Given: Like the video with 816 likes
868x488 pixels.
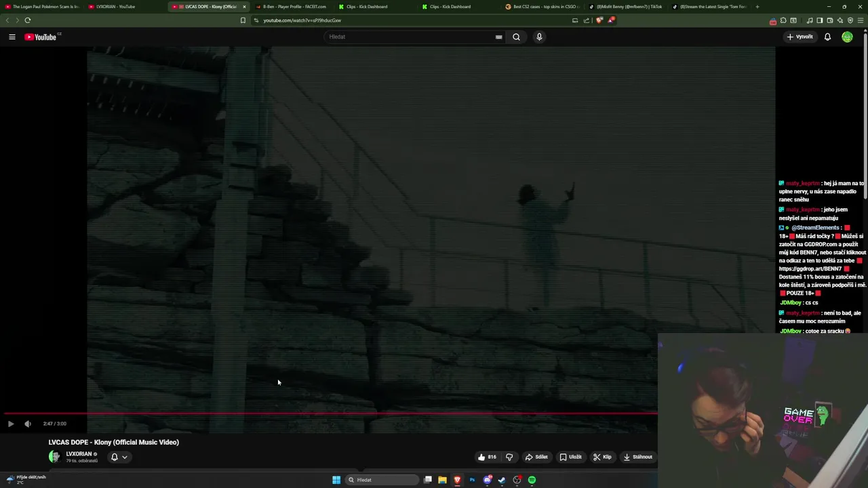Looking at the screenshot, I should 487,457.
